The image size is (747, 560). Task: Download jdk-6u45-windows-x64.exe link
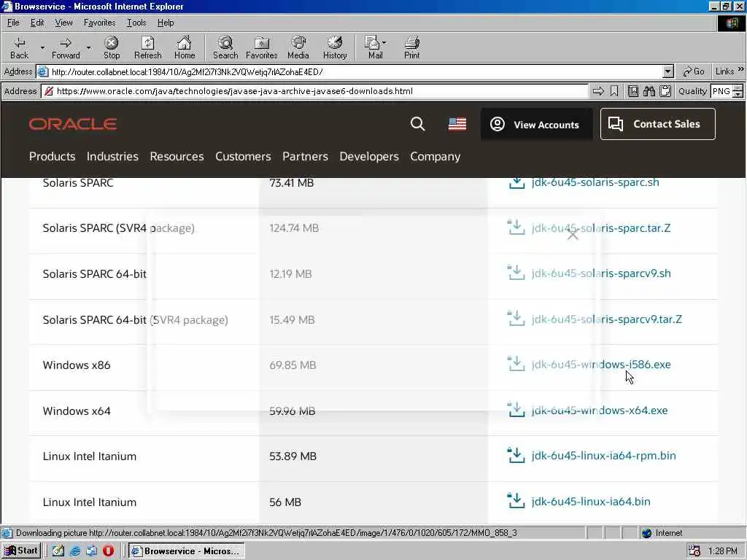pos(600,410)
